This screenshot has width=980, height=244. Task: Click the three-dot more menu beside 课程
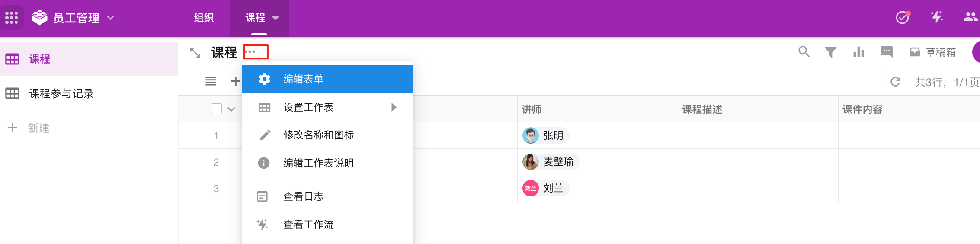coord(250,52)
